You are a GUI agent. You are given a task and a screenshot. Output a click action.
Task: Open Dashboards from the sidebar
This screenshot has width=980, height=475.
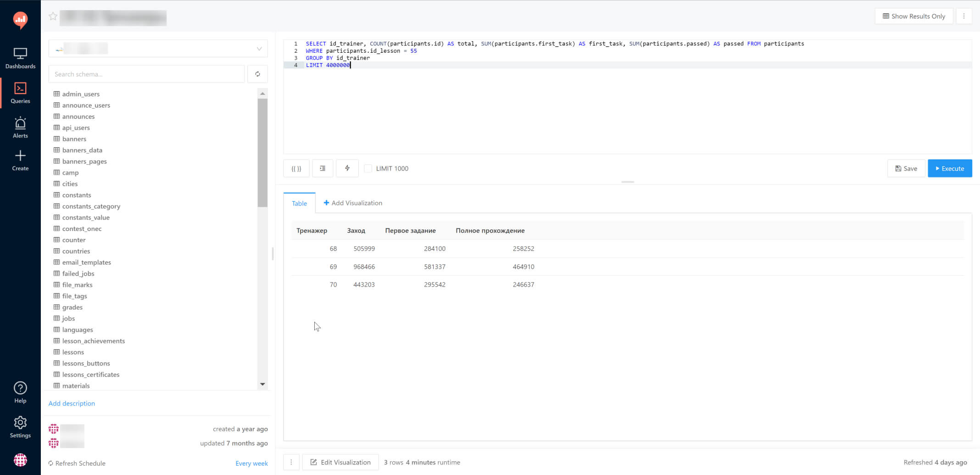pos(20,58)
